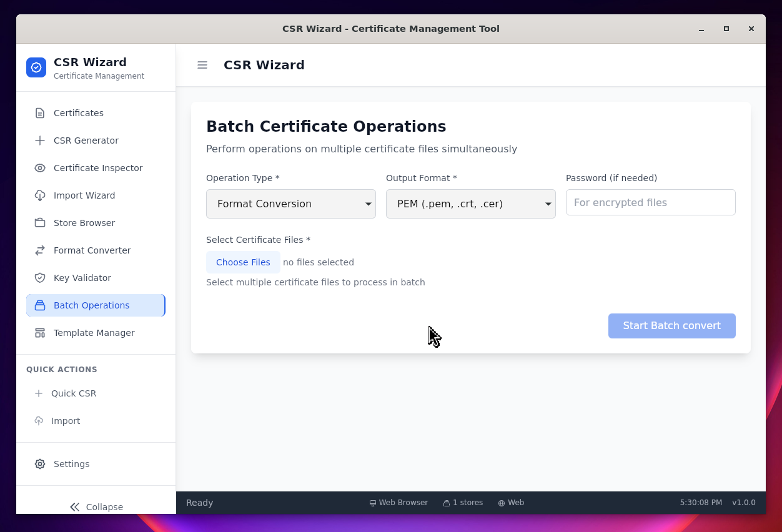Click the Key Validator shield icon
Viewport: 782px width, 532px height.
click(x=40, y=278)
